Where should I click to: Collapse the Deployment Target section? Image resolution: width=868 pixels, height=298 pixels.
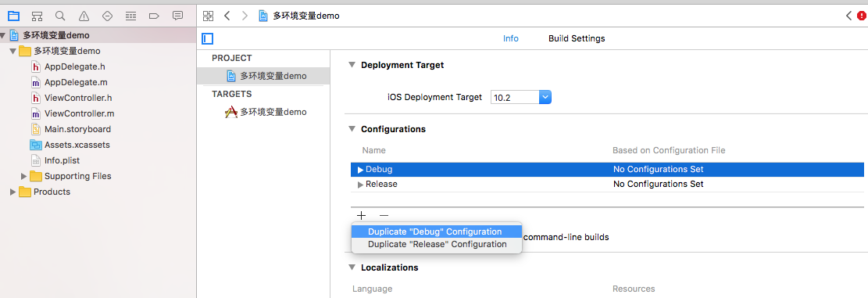352,65
